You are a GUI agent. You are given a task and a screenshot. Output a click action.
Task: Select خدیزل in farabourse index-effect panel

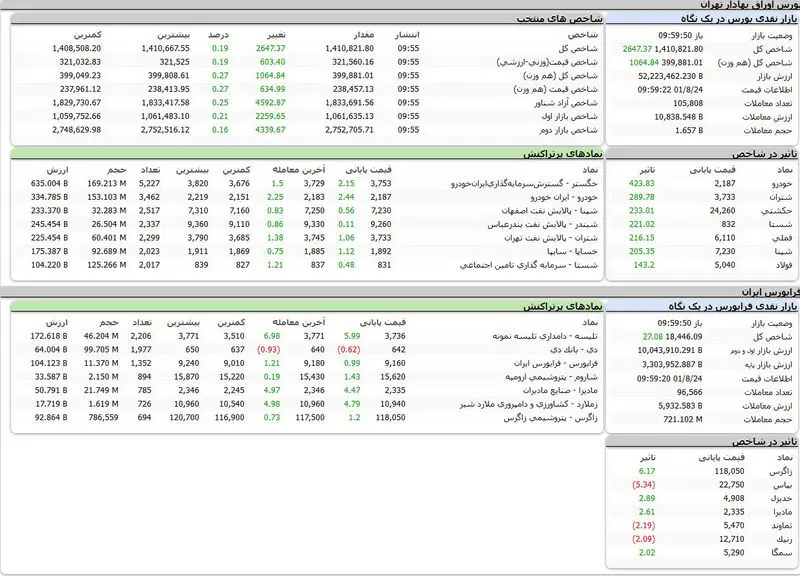[x=781, y=498]
